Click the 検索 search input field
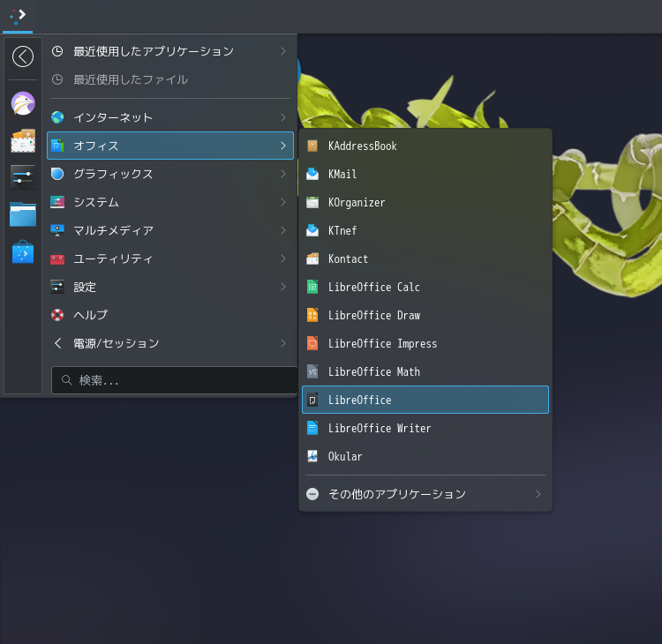This screenshot has width=662, height=644. tap(175, 380)
